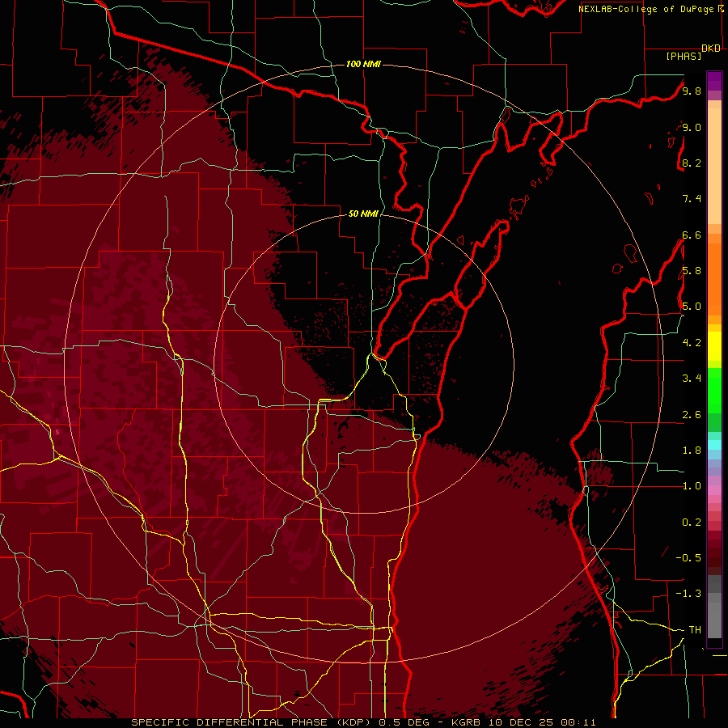Pick the yellow segment of the color bar
The width and height of the screenshot is (728, 728).
[714, 346]
